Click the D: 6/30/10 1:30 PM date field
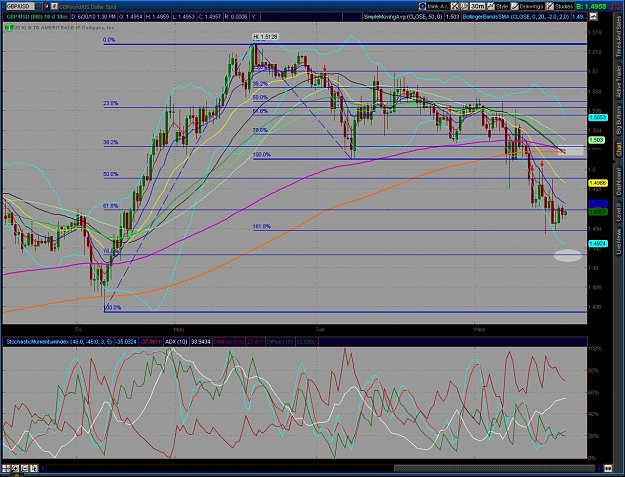 [94, 17]
